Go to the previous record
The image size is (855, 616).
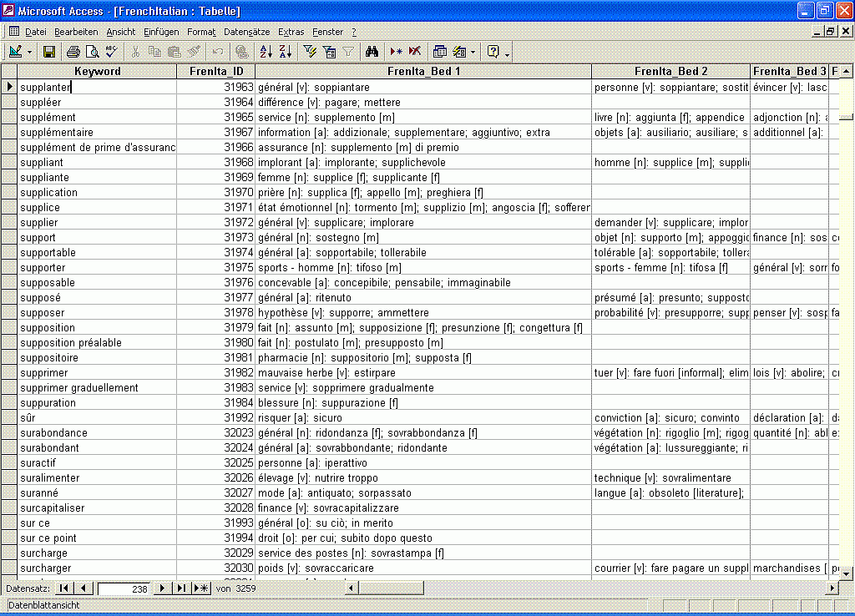click(83, 588)
